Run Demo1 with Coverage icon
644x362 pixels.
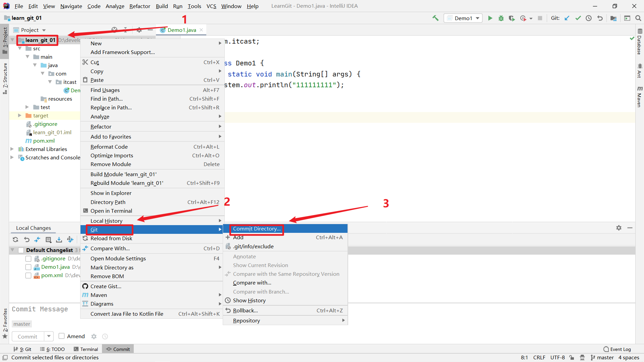click(512, 18)
